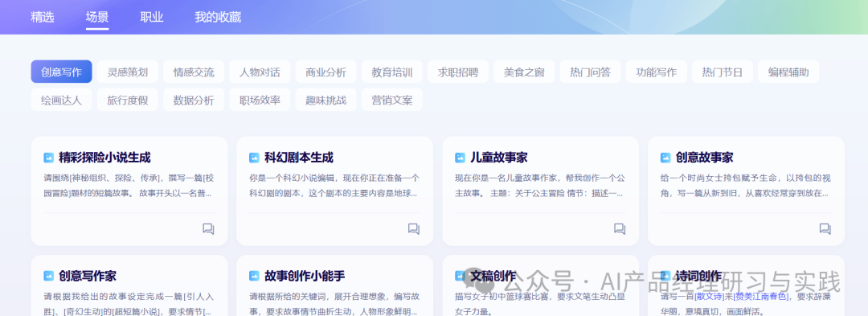Filter by 数据分析 category
The image size is (868, 316).
(x=194, y=101)
